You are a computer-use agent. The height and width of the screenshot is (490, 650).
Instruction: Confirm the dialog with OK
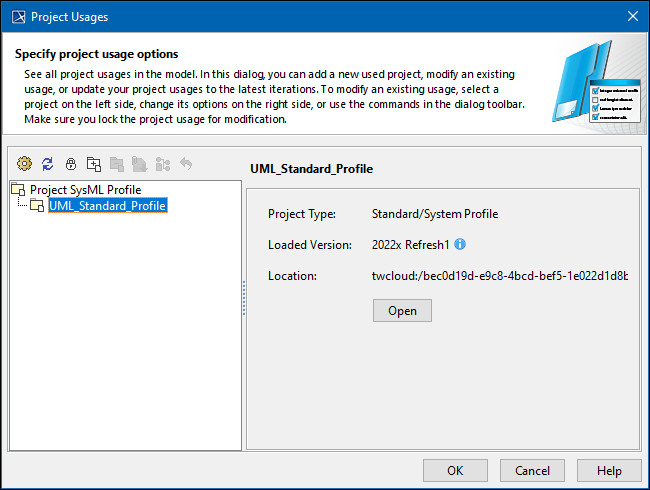pos(455,470)
